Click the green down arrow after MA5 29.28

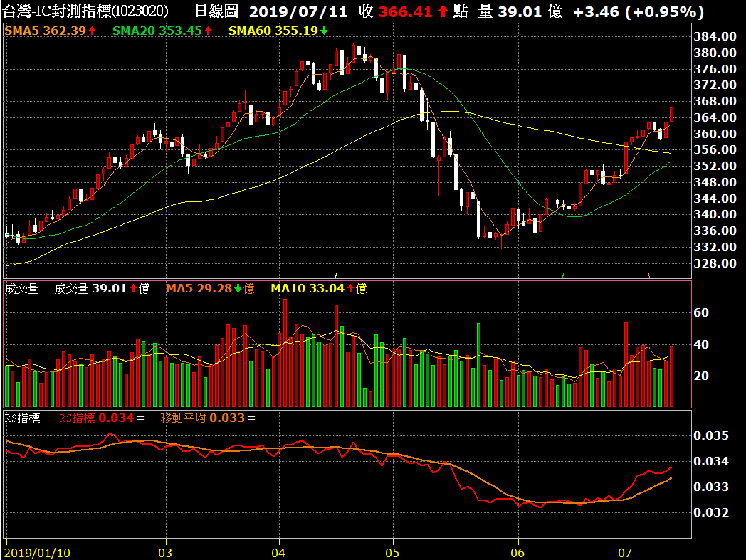[238, 288]
